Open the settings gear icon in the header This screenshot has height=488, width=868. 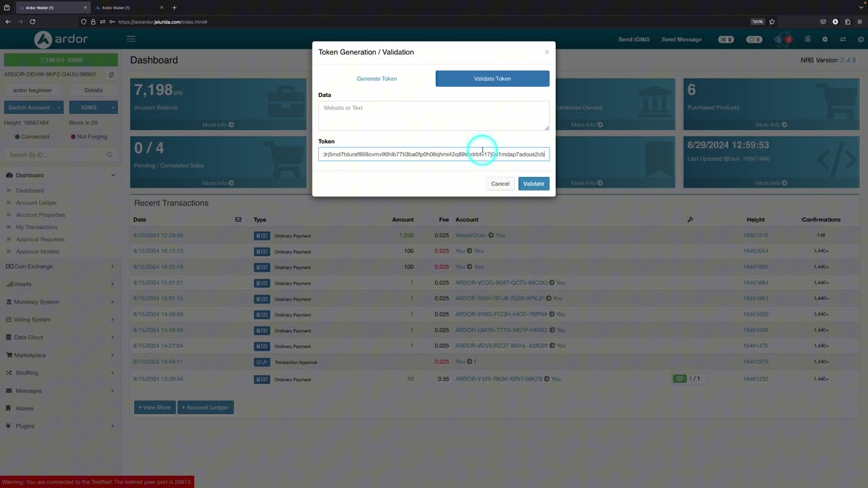point(825,39)
